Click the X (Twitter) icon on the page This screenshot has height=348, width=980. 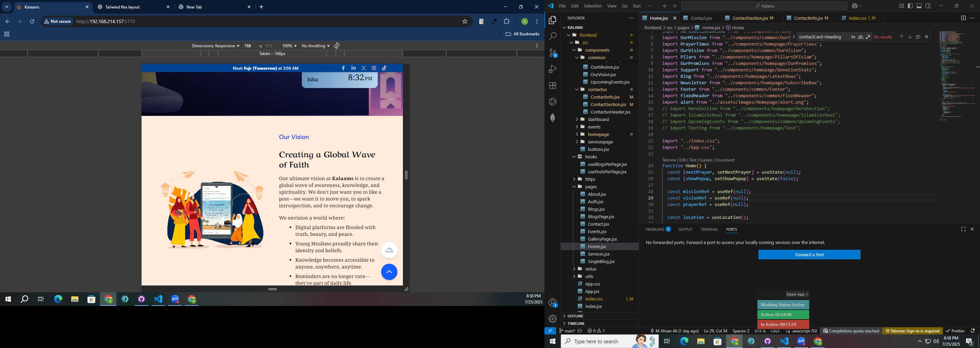coord(364,68)
